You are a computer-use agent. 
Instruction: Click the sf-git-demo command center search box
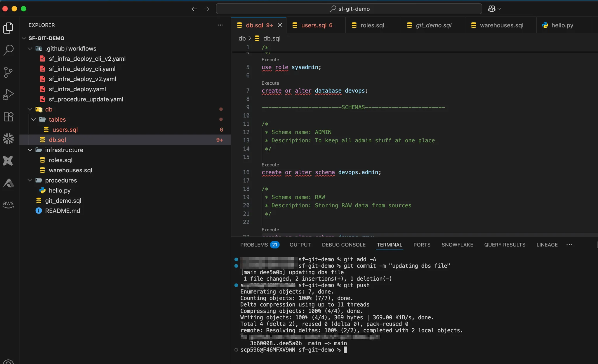point(349,9)
